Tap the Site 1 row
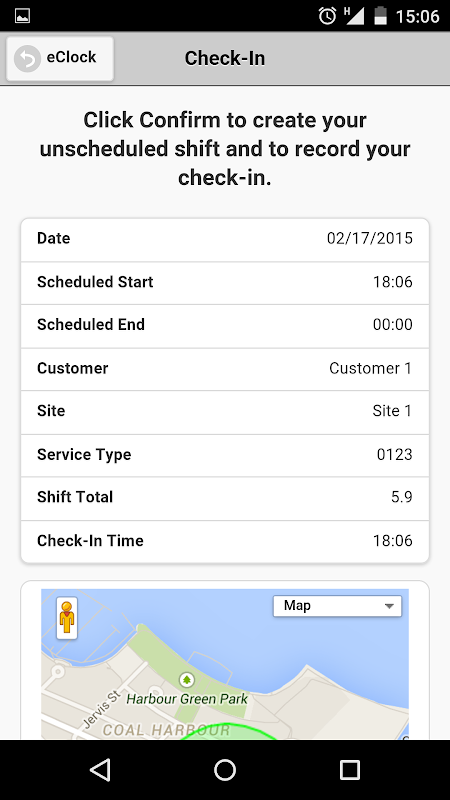This screenshot has width=450, height=800. click(x=225, y=412)
